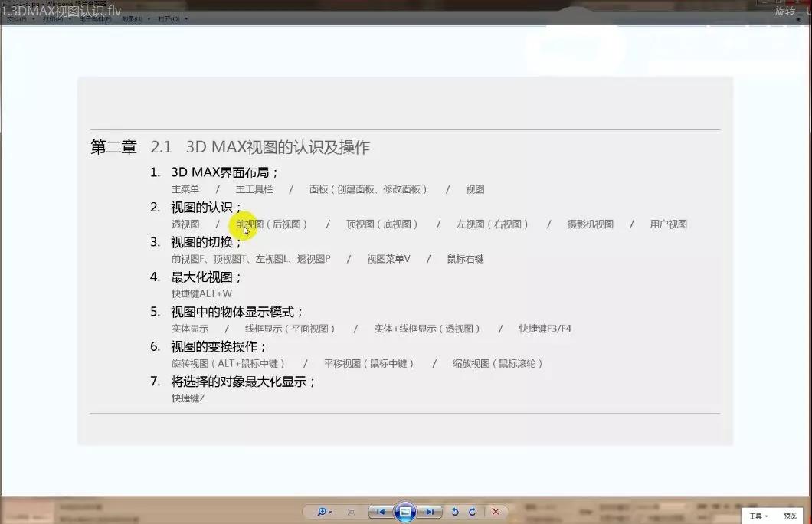Click the text 快捷键Z
This screenshot has height=524, width=812.
[x=188, y=398]
